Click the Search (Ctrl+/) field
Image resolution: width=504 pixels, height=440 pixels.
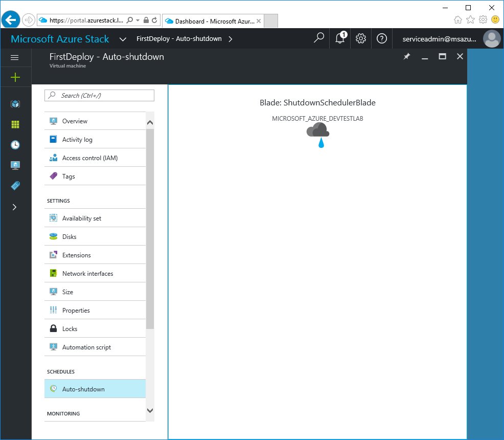point(99,95)
